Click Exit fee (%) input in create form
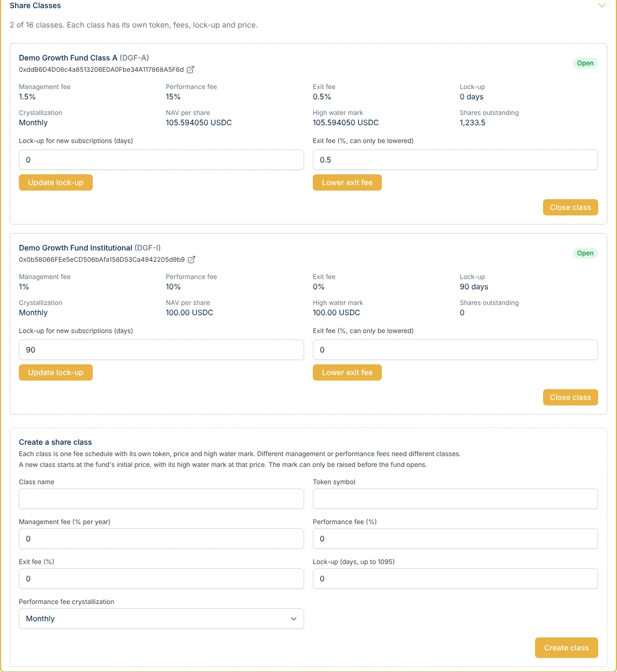The image size is (617, 672). pos(161,579)
